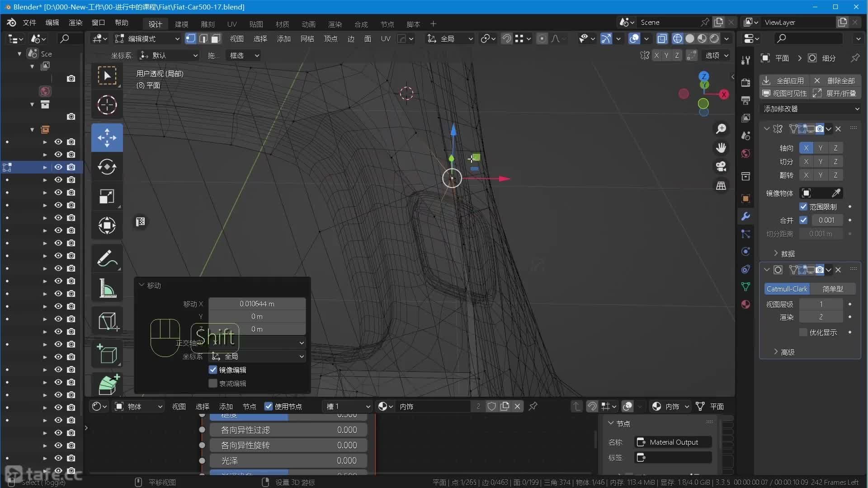
Task: Click the Delete All modifiers button
Action: coord(835,80)
